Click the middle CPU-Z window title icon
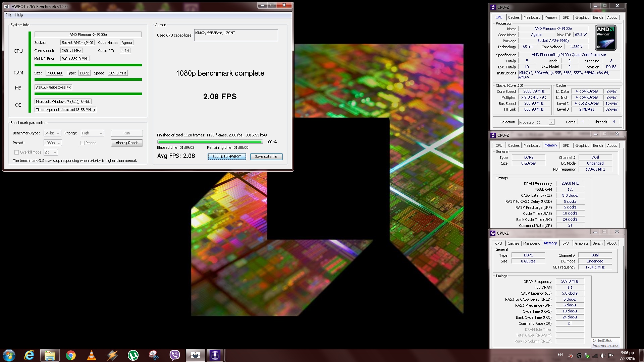644x362 pixels. click(x=493, y=135)
